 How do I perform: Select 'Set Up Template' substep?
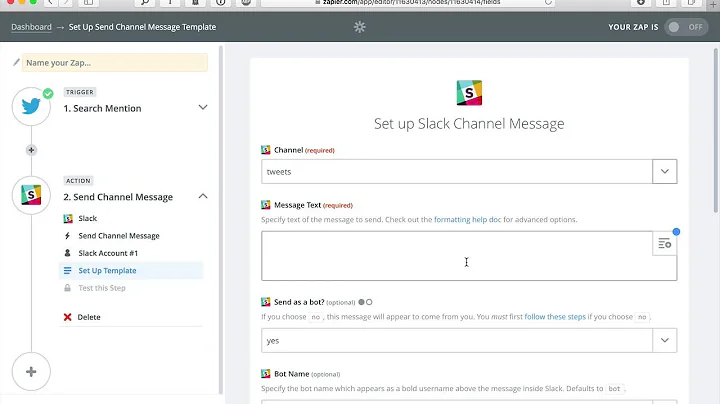[131, 270]
